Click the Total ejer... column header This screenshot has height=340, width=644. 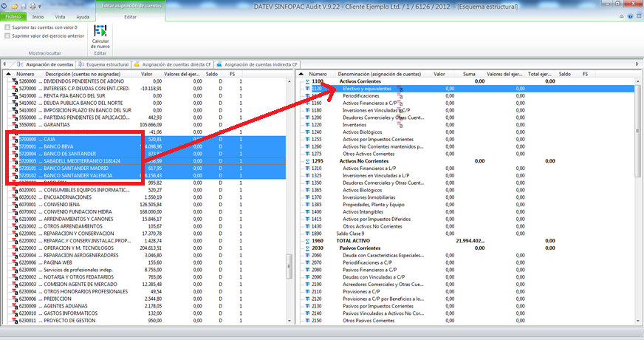[540, 74]
